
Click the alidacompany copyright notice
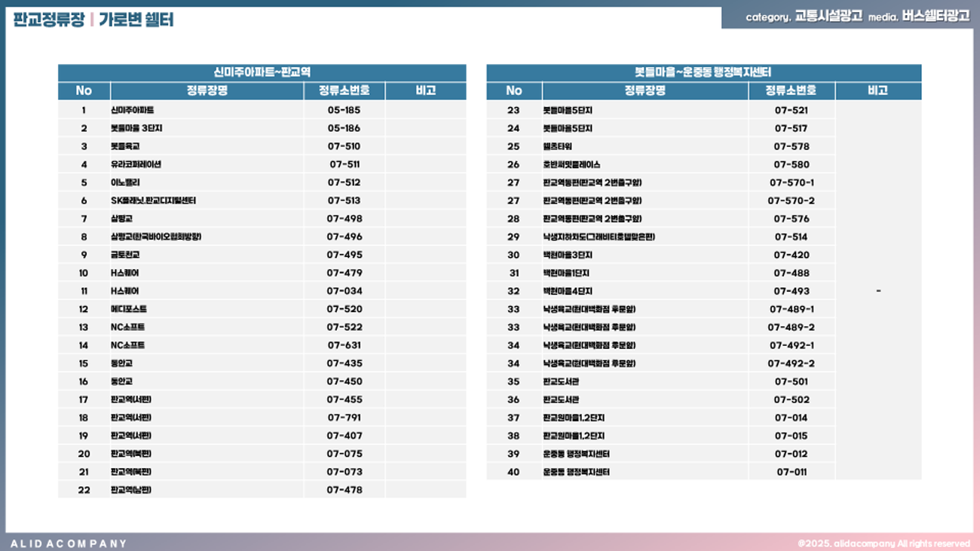coord(884,543)
